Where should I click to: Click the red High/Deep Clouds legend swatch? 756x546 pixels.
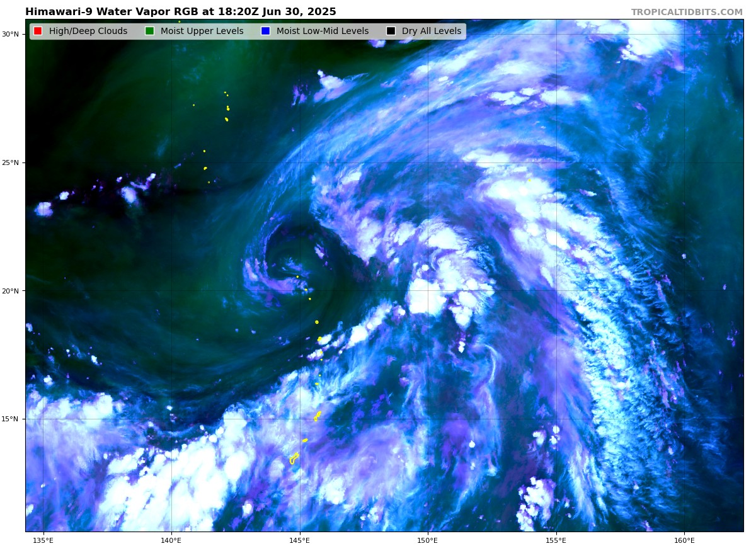pos(38,31)
